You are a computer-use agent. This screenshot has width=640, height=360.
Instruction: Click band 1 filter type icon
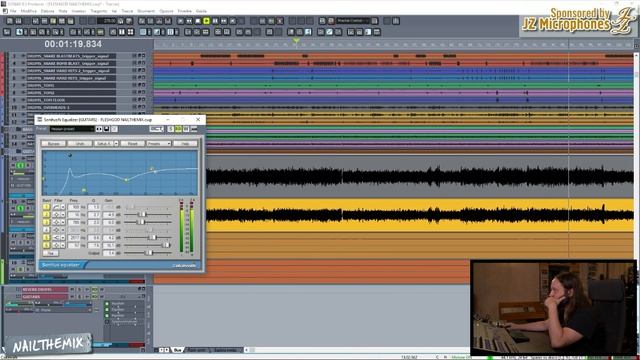(56, 207)
